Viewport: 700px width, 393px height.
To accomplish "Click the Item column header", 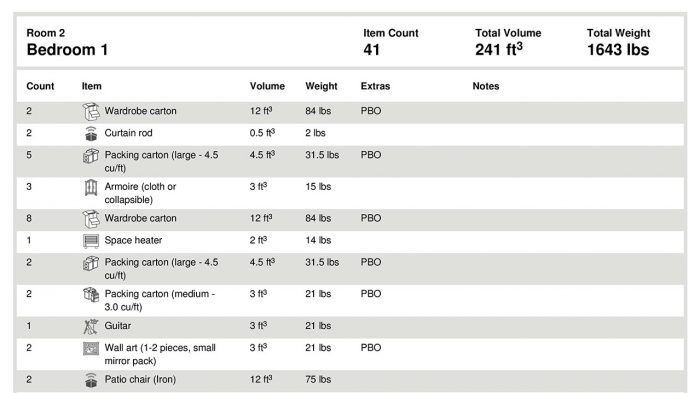I will [92, 86].
